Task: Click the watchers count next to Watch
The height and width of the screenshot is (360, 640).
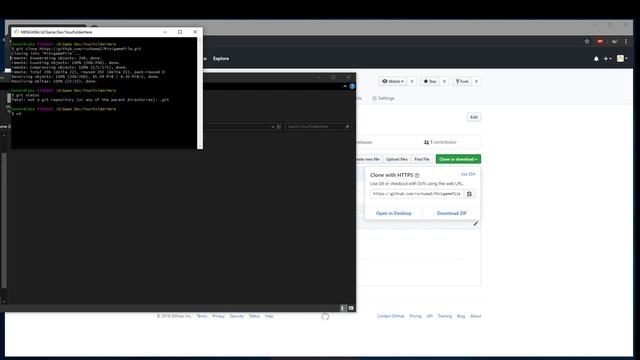Action: tap(412, 81)
